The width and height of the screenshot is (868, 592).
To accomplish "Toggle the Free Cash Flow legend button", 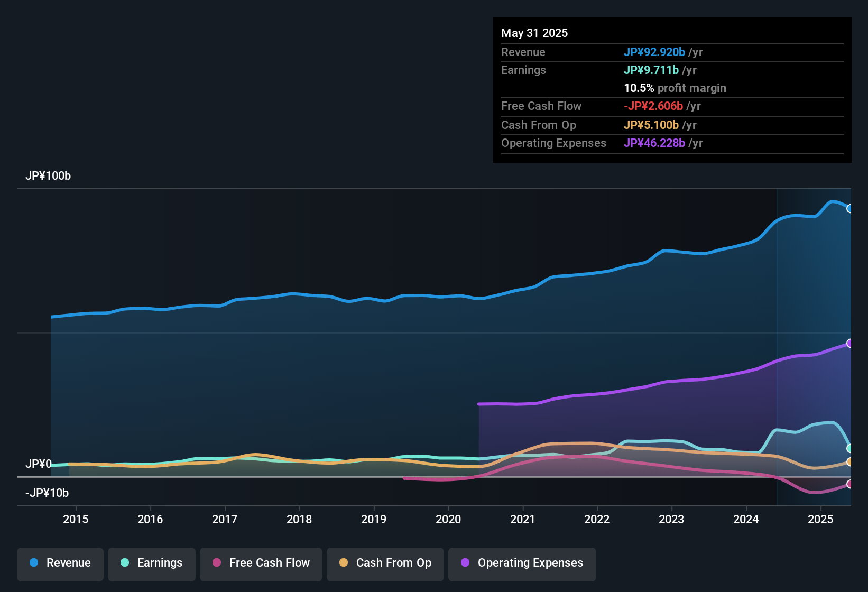I will (261, 563).
